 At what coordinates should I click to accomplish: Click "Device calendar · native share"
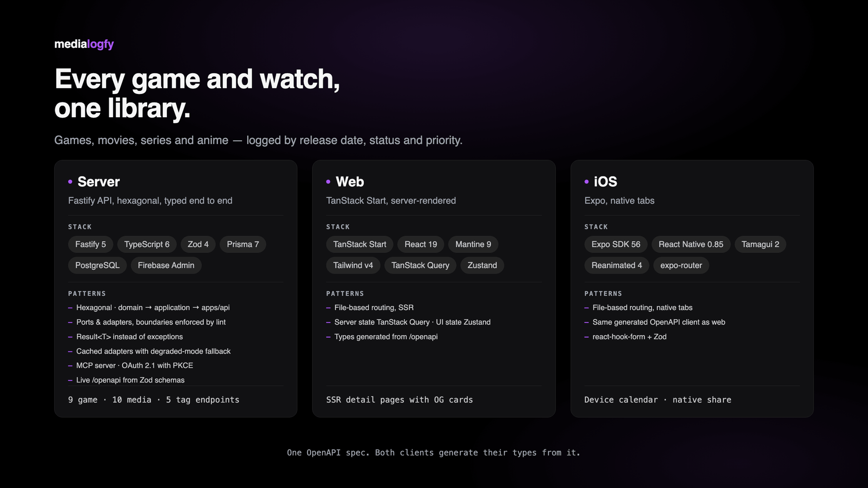658,400
